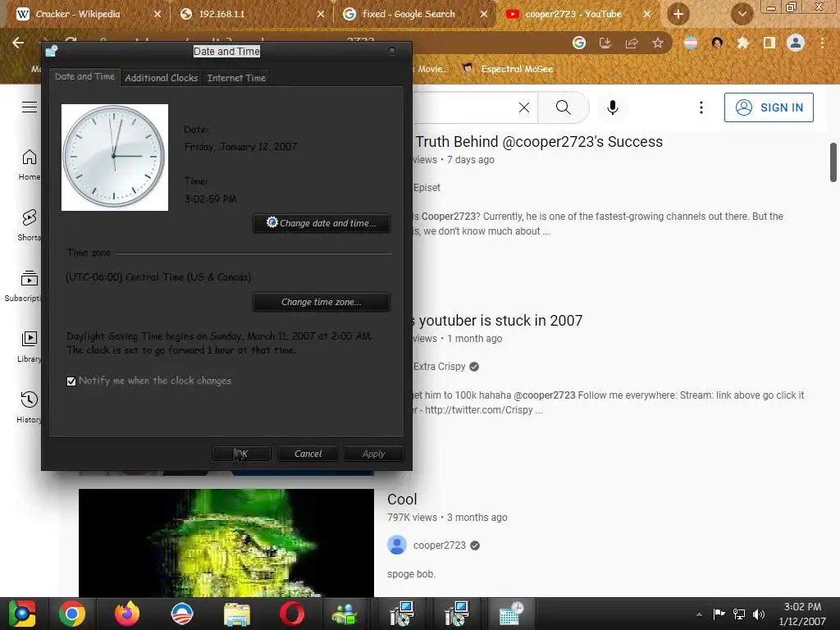Select the Date and Time tab
The image size is (840, 630).
pyautogui.click(x=84, y=76)
